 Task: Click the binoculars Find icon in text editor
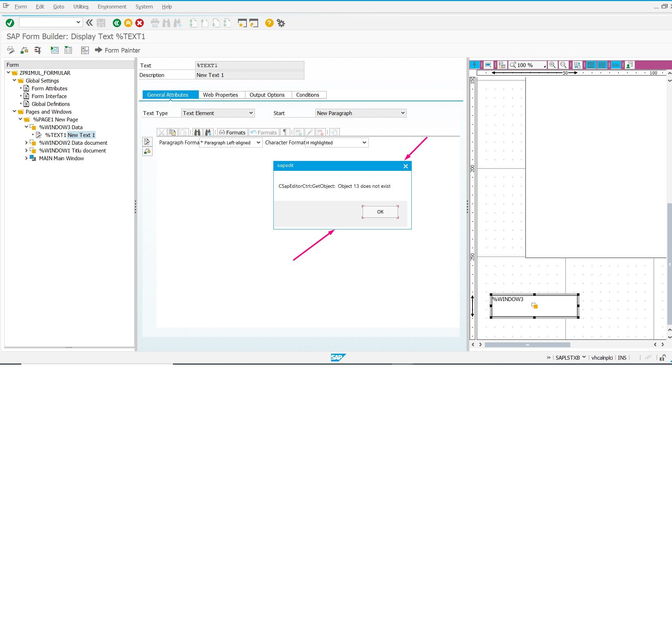(197, 132)
